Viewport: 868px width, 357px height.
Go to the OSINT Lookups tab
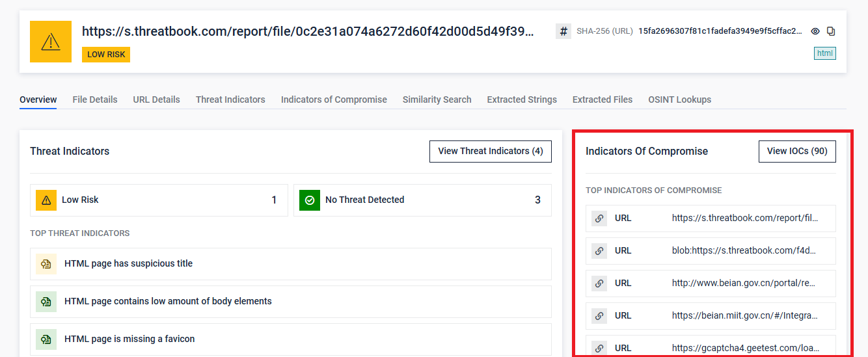[x=679, y=99]
